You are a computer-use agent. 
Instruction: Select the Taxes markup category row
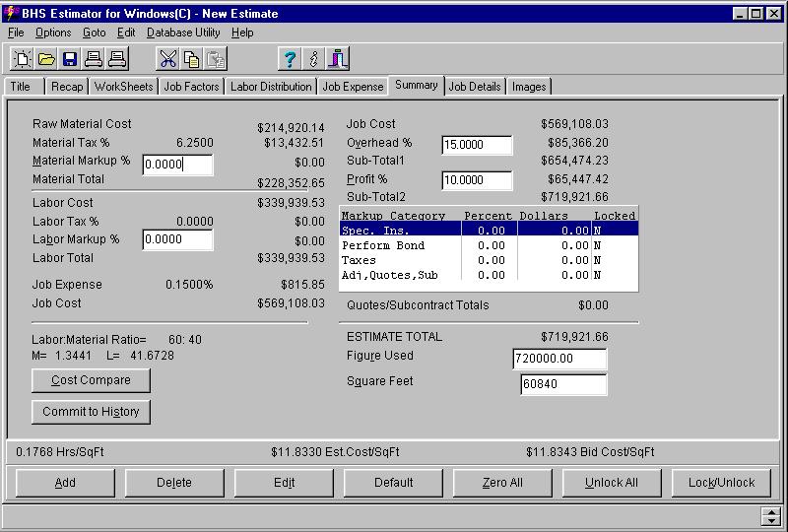pos(489,260)
